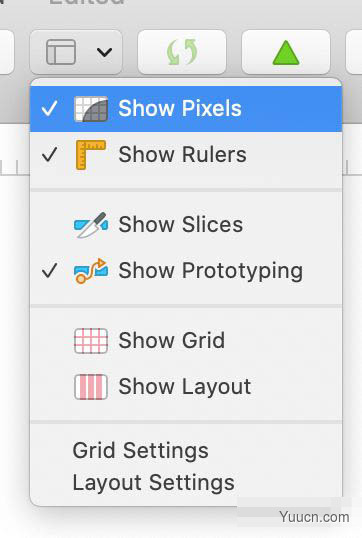Viewport: 362px width, 538px height.
Task: Open Grid Settings
Action: coord(141,450)
